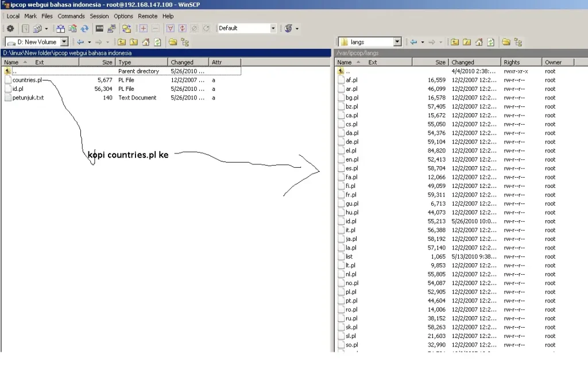
Task: Refresh the remote langs directory
Action: 491,42
